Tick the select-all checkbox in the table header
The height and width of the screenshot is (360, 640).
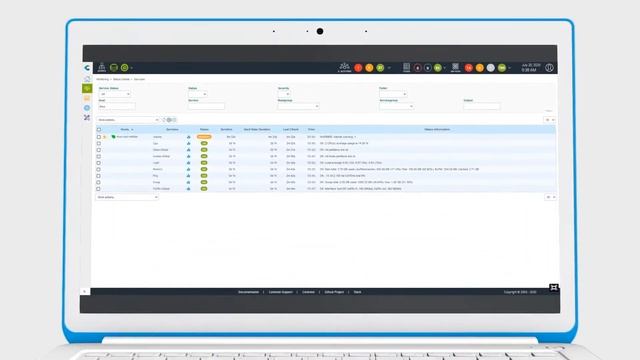[99, 129]
